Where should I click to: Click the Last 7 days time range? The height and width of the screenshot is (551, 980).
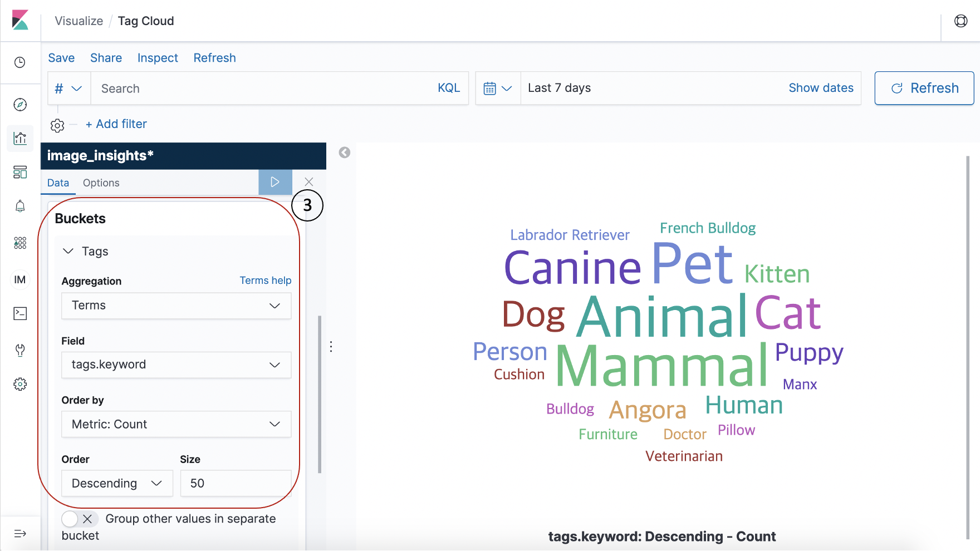click(560, 88)
